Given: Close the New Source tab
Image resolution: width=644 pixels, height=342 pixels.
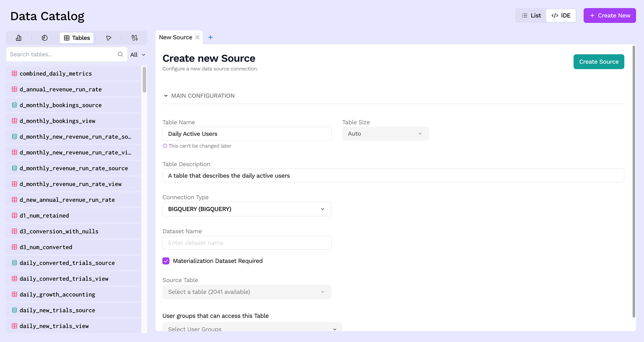Looking at the screenshot, I should (x=197, y=37).
